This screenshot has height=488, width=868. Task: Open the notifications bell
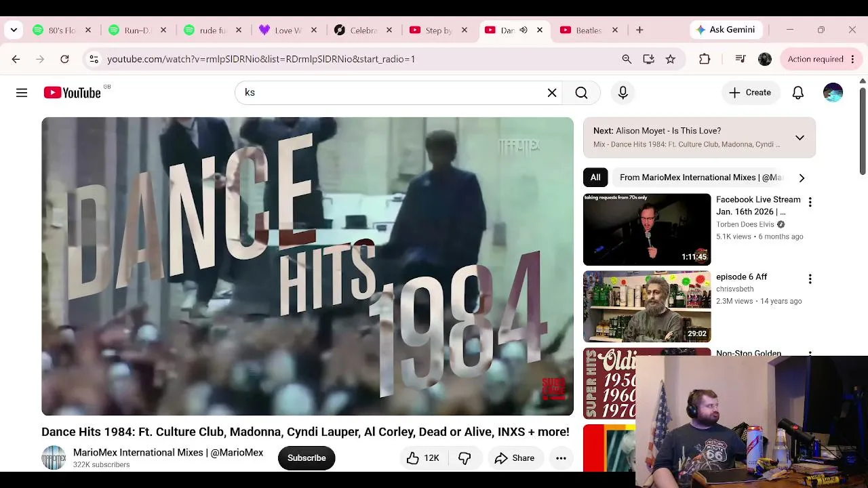tap(798, 93)
